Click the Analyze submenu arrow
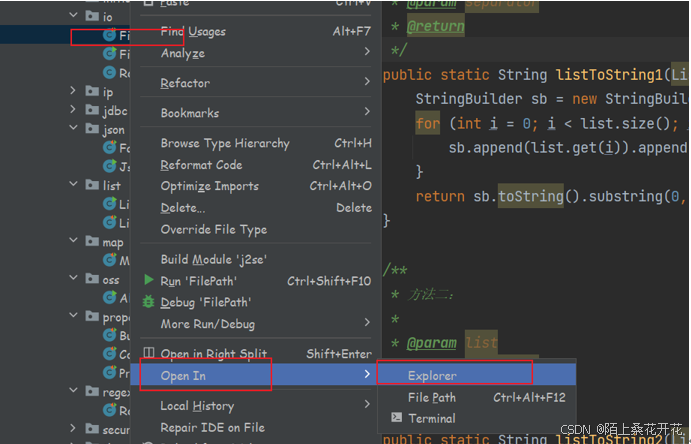Viewport: 691px width, 444px height. (367, 52)
